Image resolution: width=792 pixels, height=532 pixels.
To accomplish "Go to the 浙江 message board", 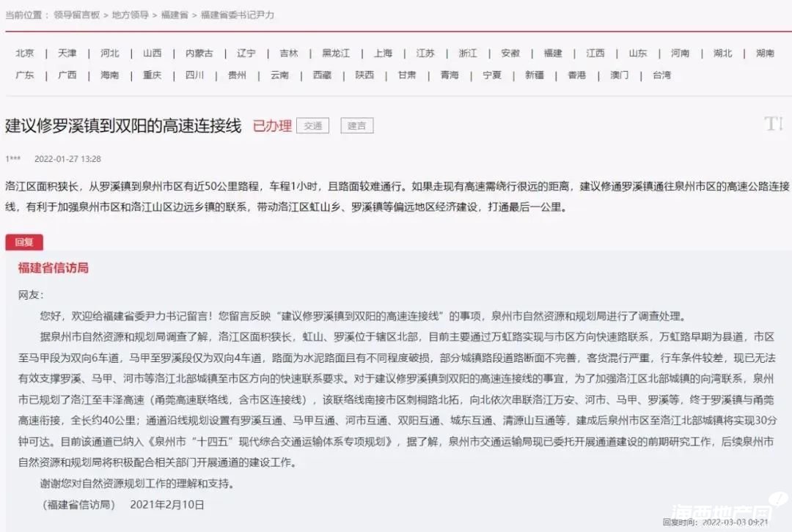I will 468,53.
